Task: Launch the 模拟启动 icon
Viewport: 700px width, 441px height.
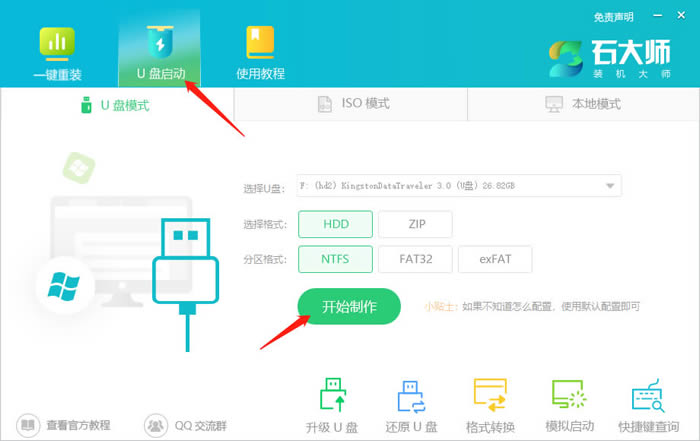Action: click(569, 394)
